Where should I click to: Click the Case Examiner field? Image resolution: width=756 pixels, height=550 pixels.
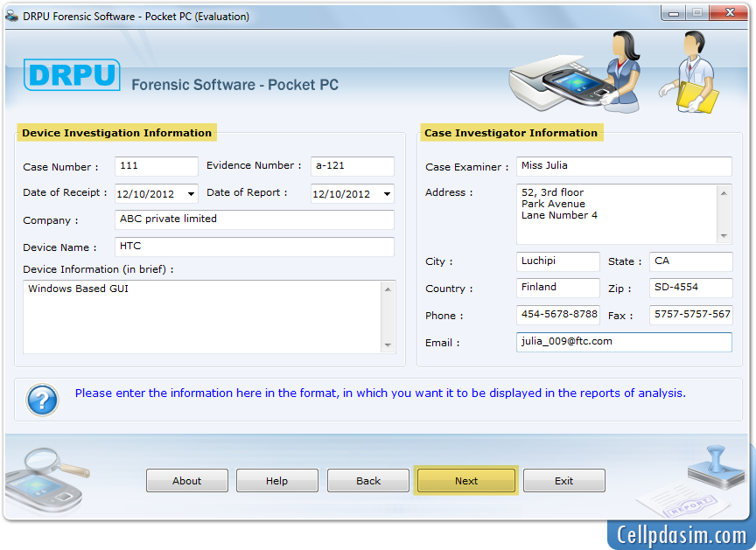(625, 166)
